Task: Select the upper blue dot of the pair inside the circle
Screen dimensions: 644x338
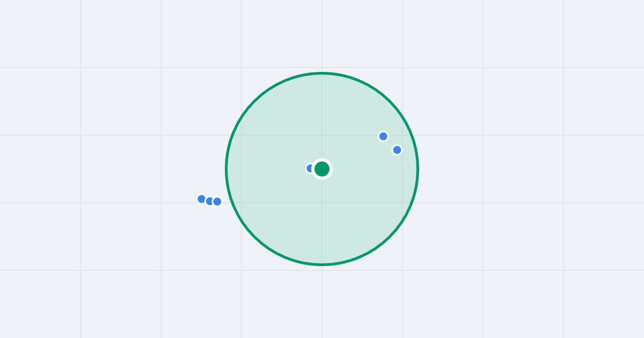Action: coord(383,136)
